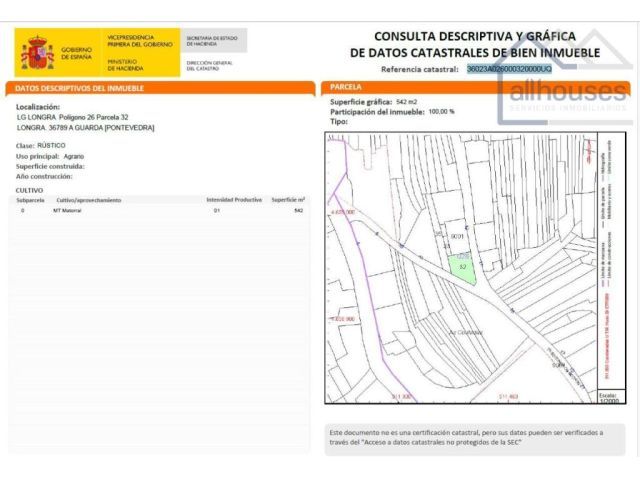Click the 'RÚSTICO' class value
640x480 pixels.
click(x=51, y=145)
